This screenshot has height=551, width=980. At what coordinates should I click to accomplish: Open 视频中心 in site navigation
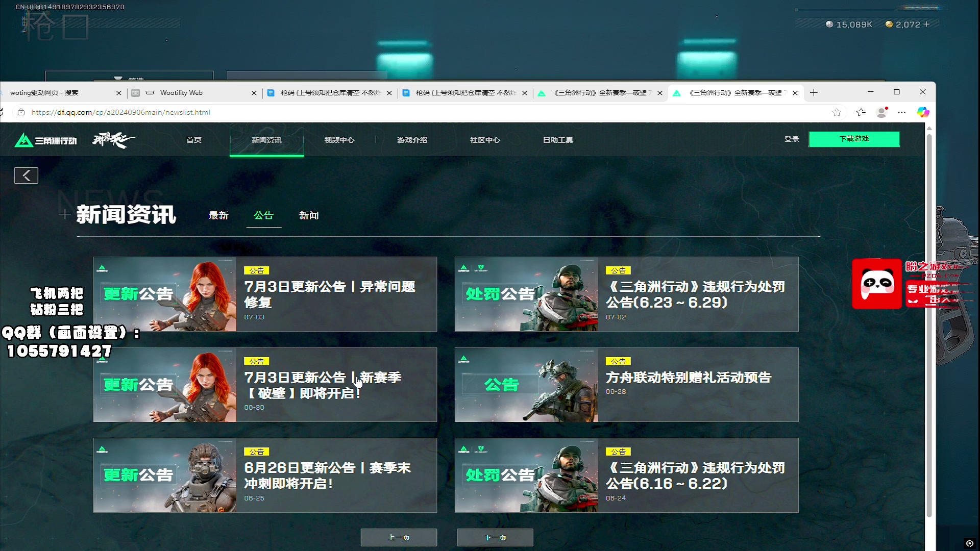click(x=339, y=140)
